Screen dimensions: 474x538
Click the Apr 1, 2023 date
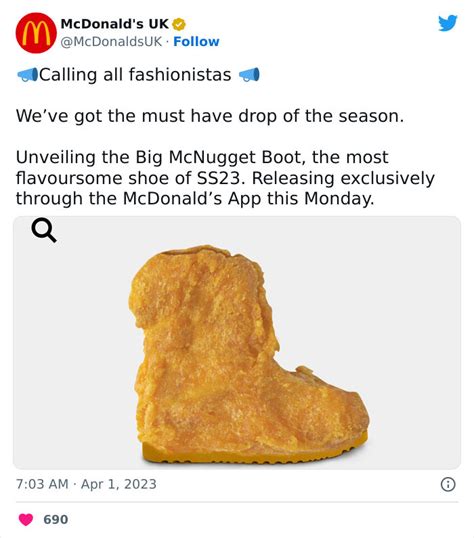pos(119,484)
